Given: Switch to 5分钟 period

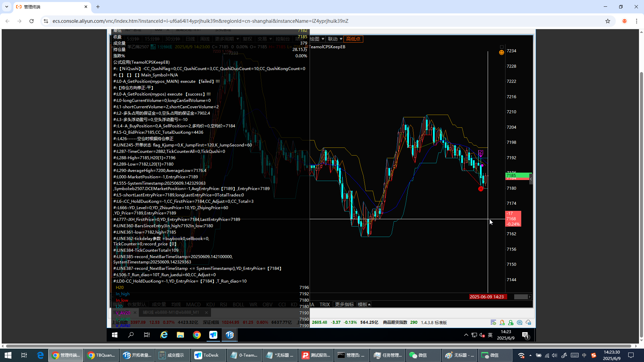Looking at the screenshot, I should (133, 39).
